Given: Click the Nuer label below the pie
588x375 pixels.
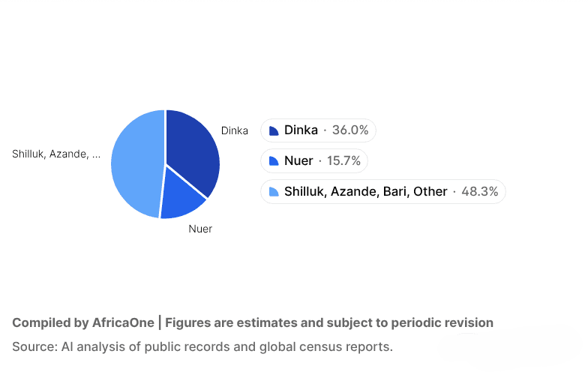Looking at the screenshot, I should point(200,229).
